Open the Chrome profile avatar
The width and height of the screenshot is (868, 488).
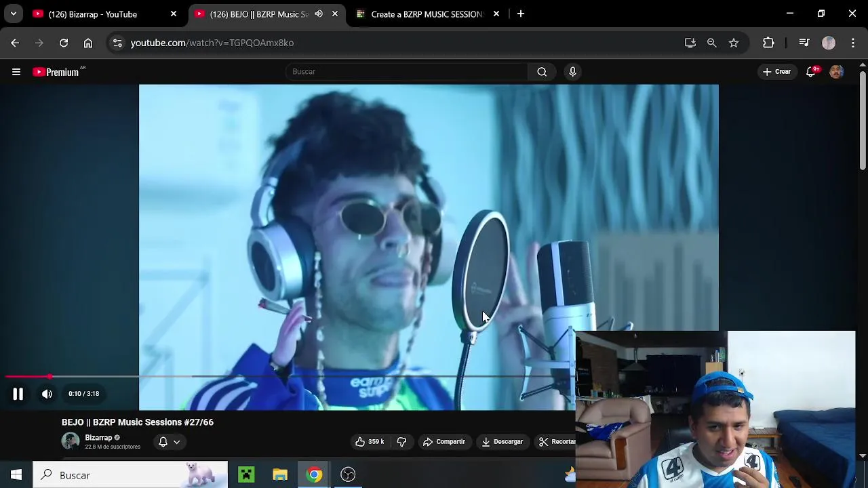tap(829, 43)
